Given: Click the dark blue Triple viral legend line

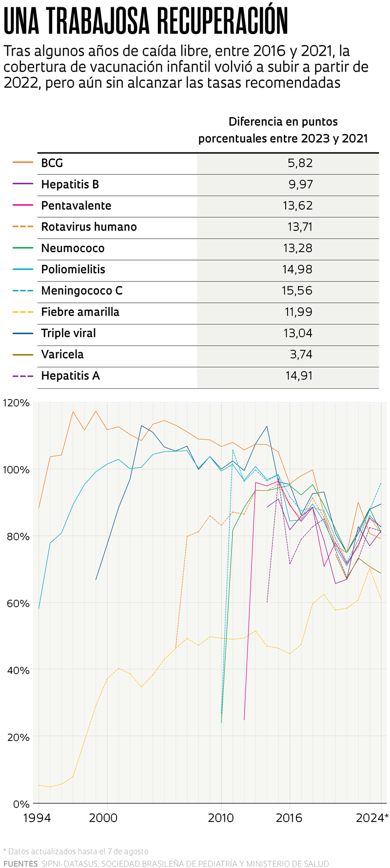Looking at the screenshot, I should point(23,333).
